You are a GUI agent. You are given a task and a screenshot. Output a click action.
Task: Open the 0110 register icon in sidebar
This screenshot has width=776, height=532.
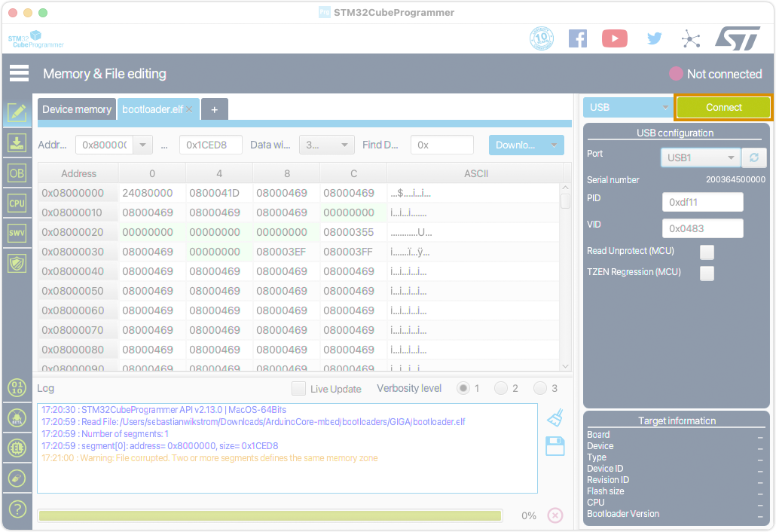point(17,387)
